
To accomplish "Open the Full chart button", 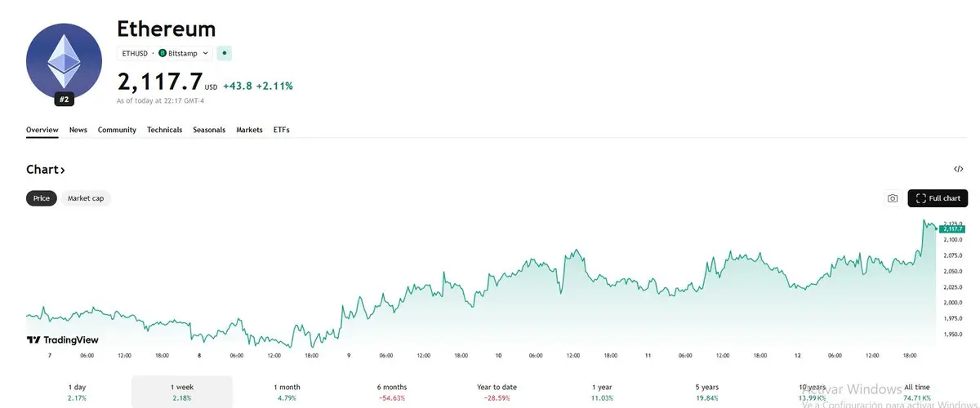I will click(938, 198).
